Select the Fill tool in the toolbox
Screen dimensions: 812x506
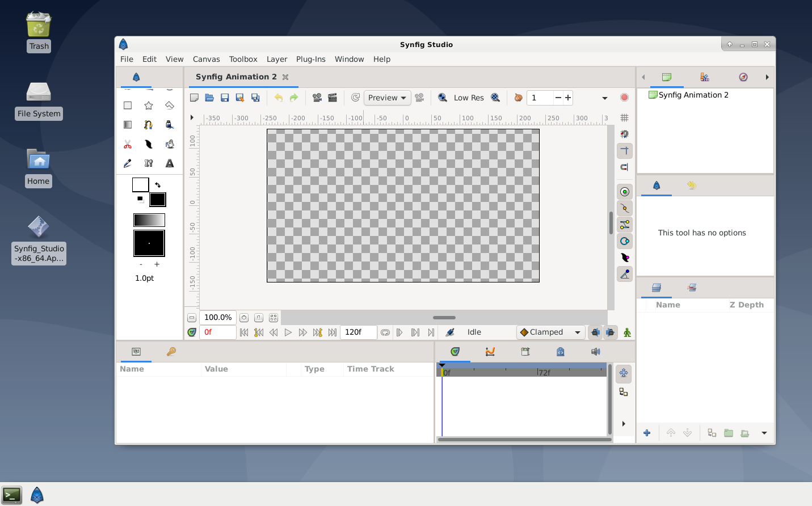click(x=170, y=125)
